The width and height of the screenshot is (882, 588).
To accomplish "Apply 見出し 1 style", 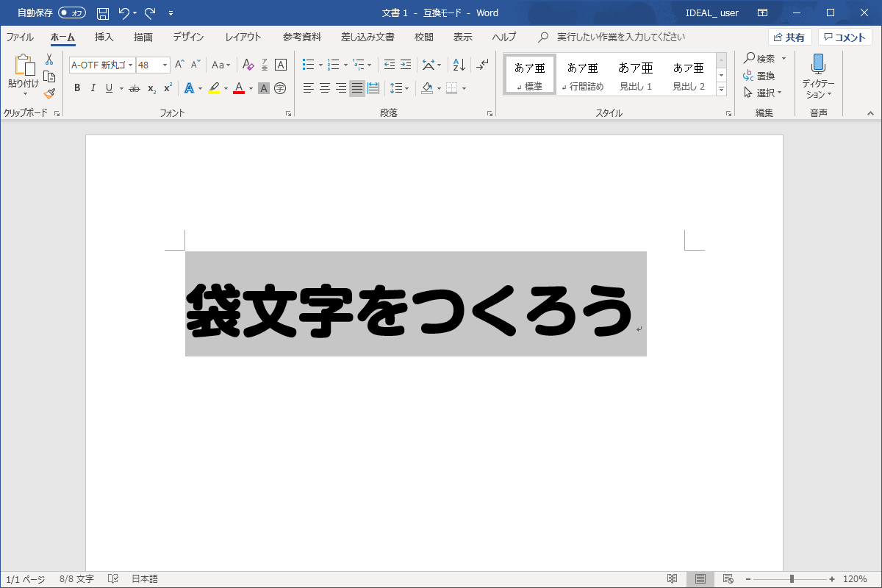I will pyautogui.click(x=636, y=74).
